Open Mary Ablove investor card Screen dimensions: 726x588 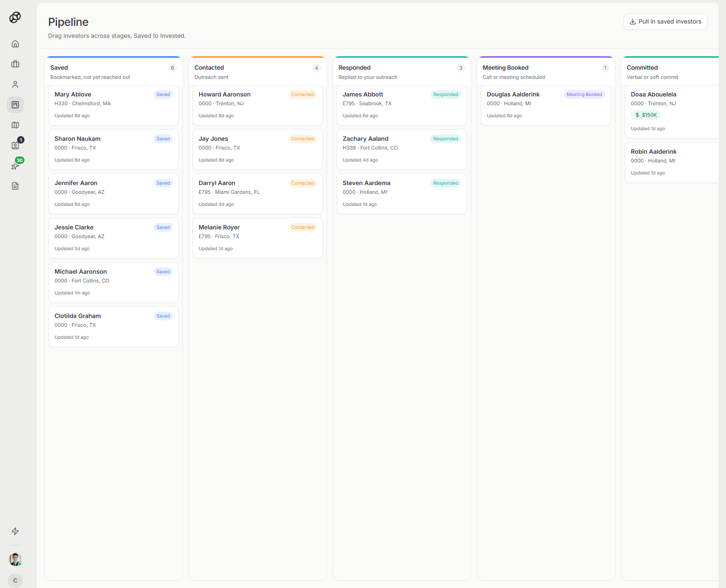(114, 105)
